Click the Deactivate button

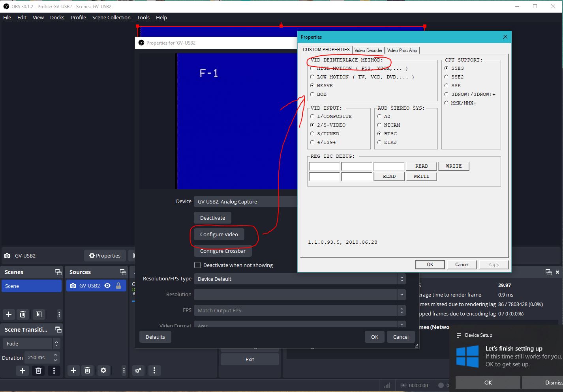pyautogui.click(x=212, y=218)
